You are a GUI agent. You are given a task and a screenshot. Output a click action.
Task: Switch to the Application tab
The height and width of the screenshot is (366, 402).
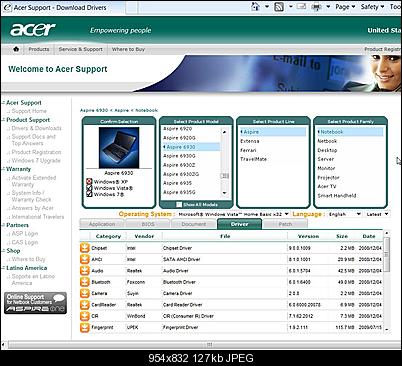coord(102,224)
